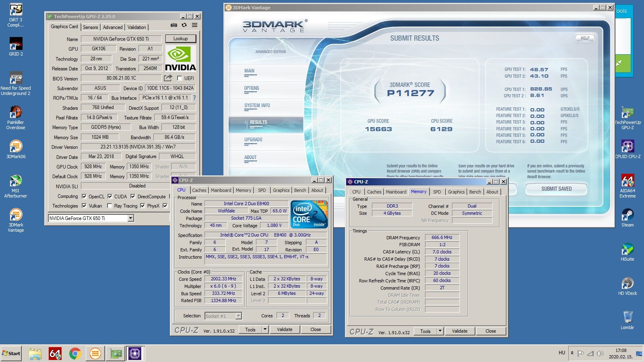Toggle the PhysX checkbox
This screenshot has height=362, width=644.
[142, 206]
